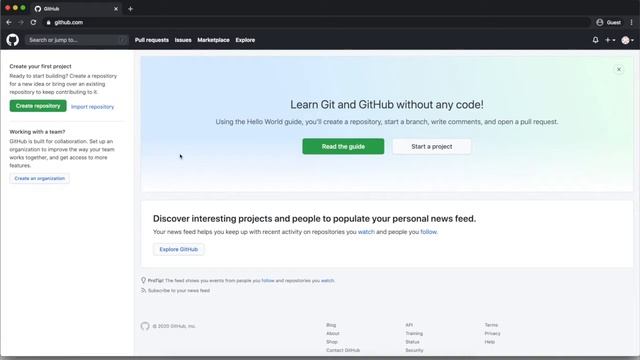
Task: Follow the 'watch' link in news feed text
Action: (x=366, y=232)
